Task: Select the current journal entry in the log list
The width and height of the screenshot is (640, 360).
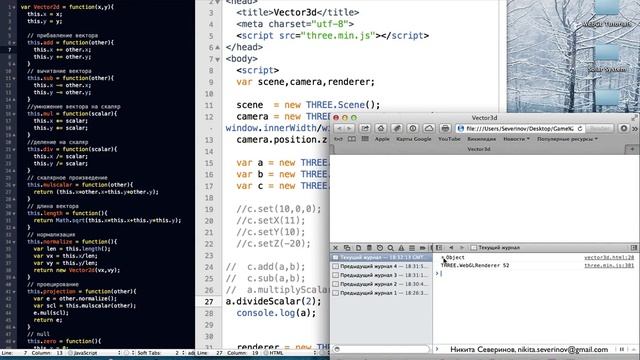Action: 381,258
